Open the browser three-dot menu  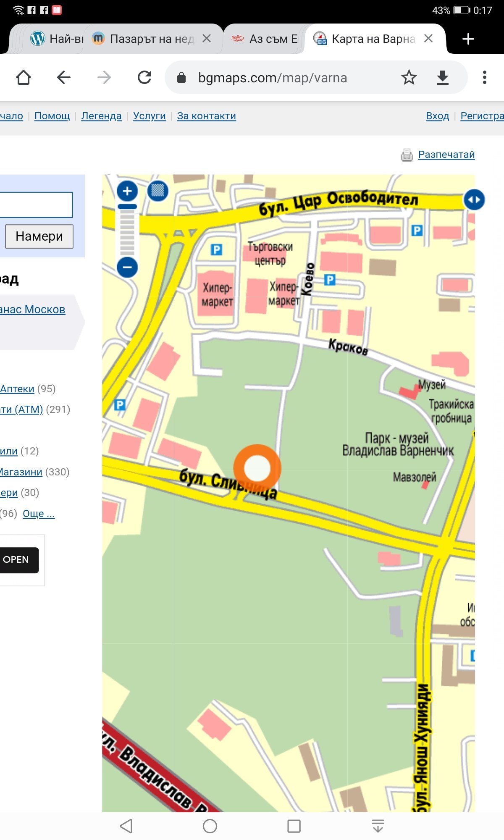coord(484,78)
